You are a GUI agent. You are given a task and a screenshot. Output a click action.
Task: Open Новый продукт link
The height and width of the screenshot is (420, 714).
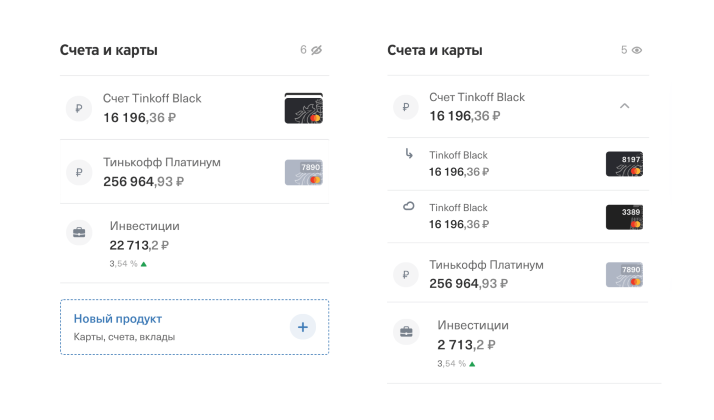tap(118, 319)
